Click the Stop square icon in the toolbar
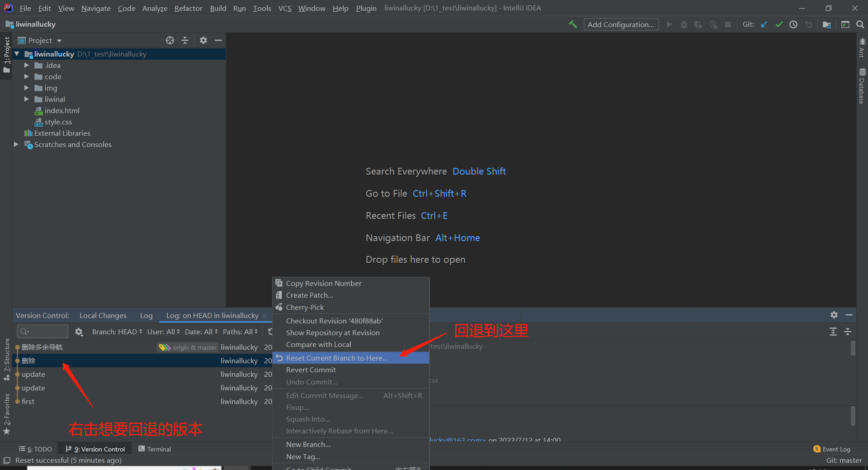The width and height of the screenshot is (868, 470). (x=728, y=24)
